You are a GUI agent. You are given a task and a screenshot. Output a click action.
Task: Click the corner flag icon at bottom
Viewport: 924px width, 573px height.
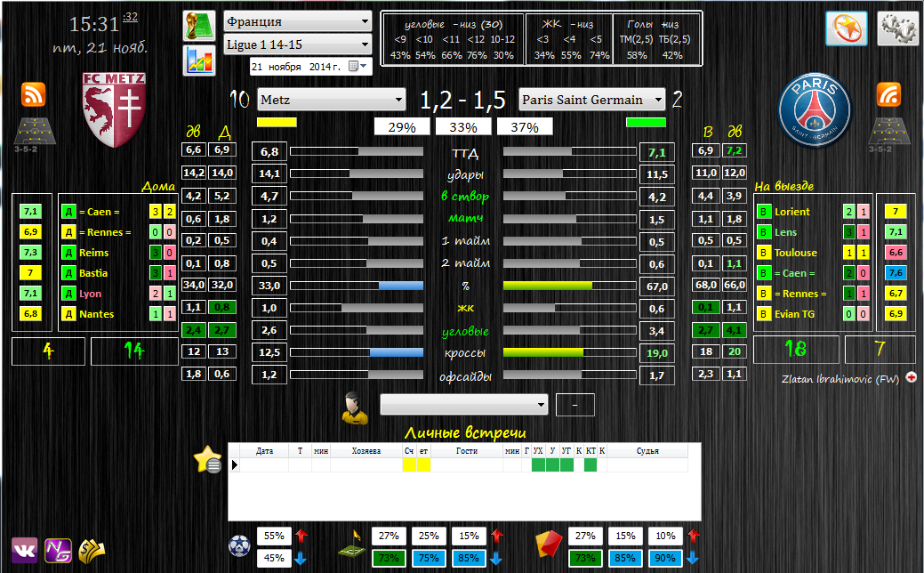(x=352, y=545)
